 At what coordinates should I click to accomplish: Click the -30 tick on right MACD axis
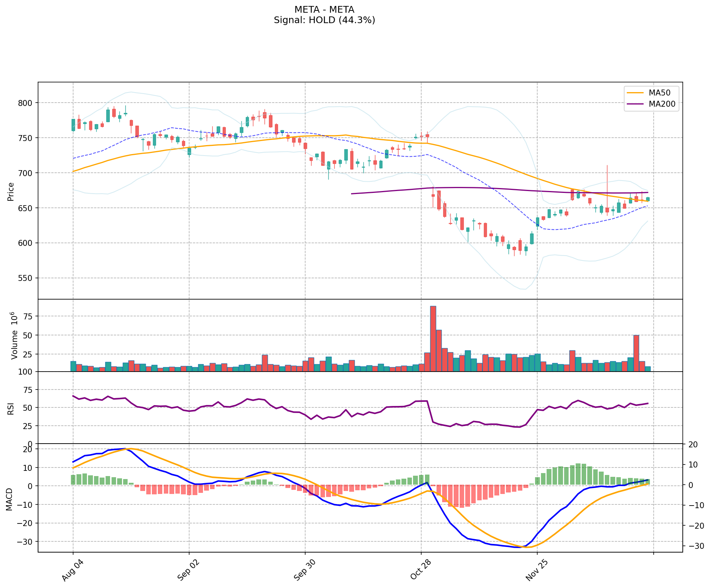click(696, 546)
